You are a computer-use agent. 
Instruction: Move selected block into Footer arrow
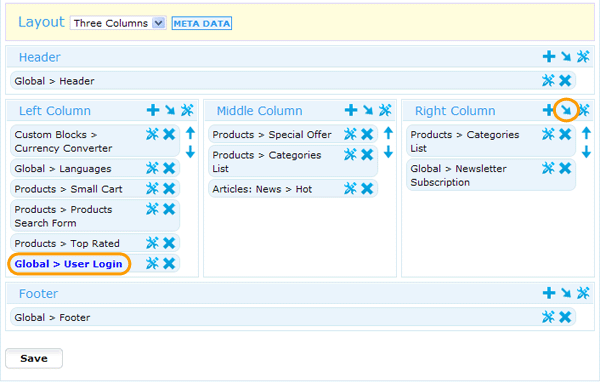pyautogui.click(x=566, y=293)
